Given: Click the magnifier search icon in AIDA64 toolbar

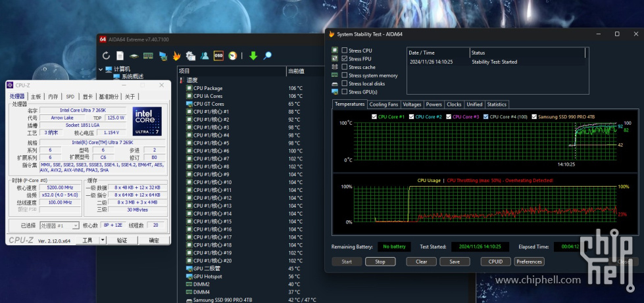Looking at the screenshot, I should click(267, 56).
